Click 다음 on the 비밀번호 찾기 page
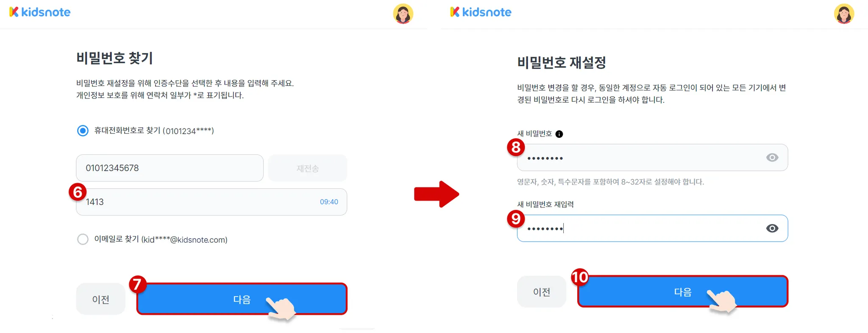This screenshot has width=868, height=333. point(242,299)
